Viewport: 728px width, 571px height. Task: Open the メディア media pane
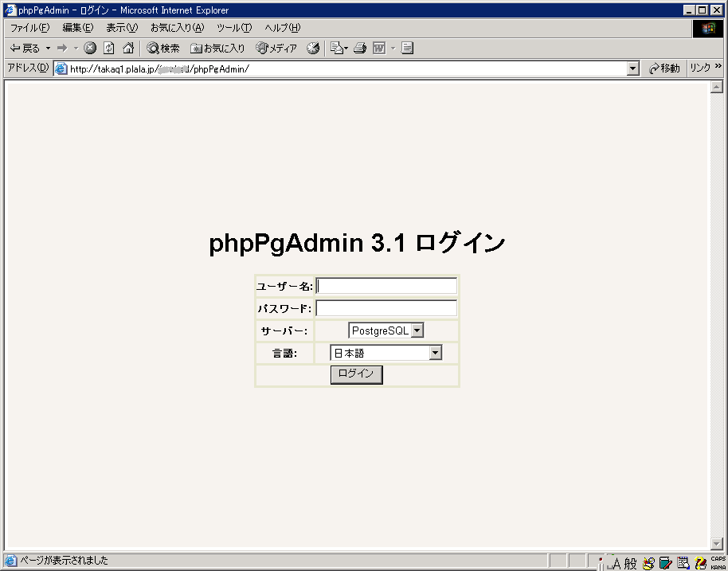click(x=276, y=49)
